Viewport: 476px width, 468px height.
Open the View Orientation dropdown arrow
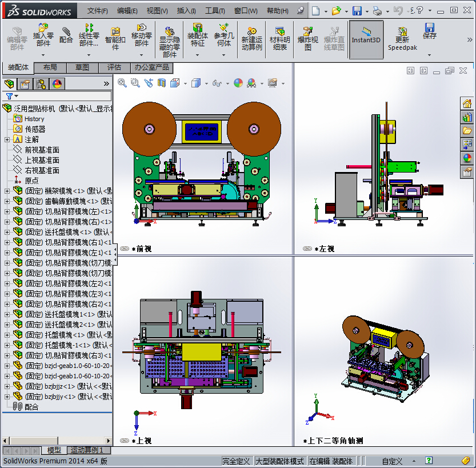(x=185, y=83)
